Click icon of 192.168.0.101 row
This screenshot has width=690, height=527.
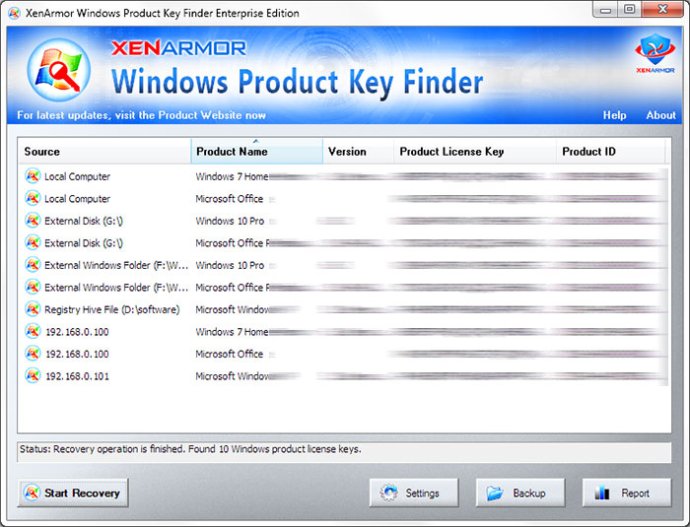pos(33,376)
